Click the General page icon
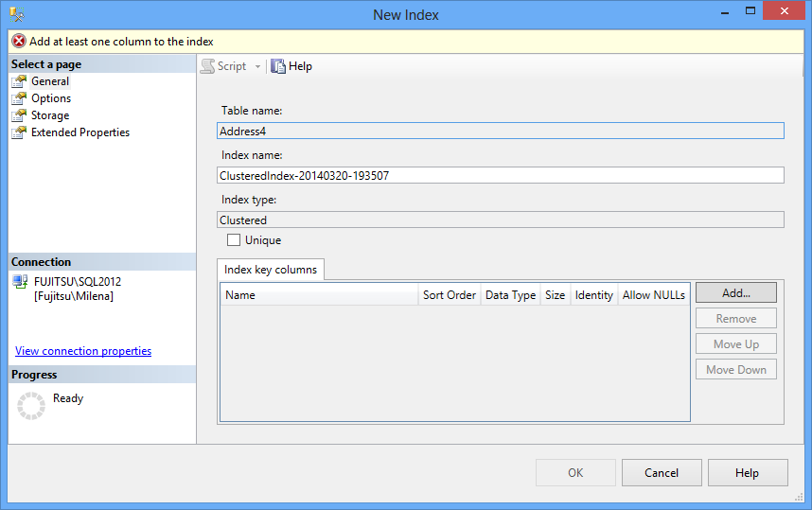 click(x=19, y=81)
